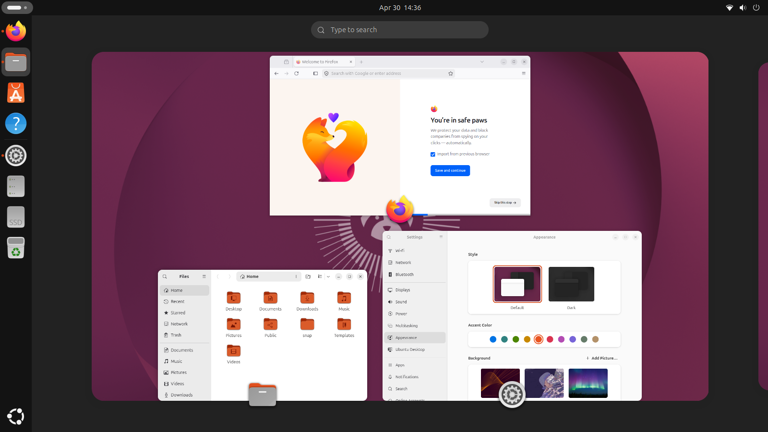Screen dimensions: 768x432
Task: Open the Settings window hamburger menu
Action: [441, 237]
